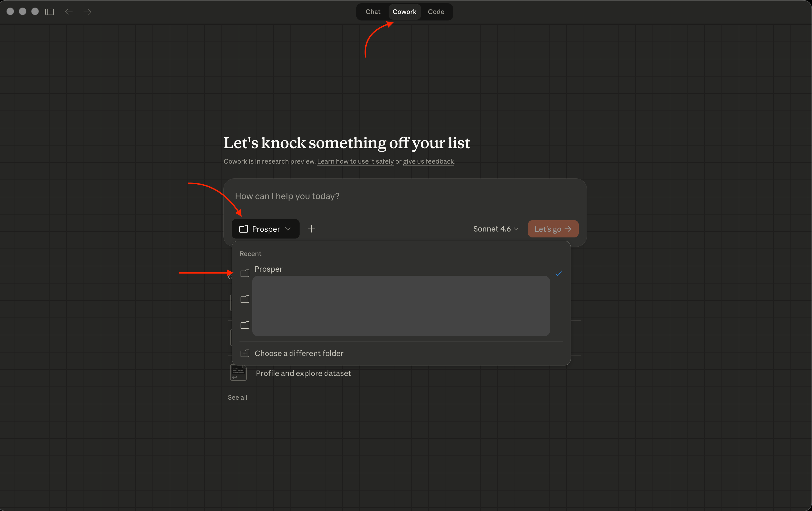Click the chevron next to Sonnet 4.6
Image resolution: width=812 pixels, height=511 pixels.
pos(516,229)
